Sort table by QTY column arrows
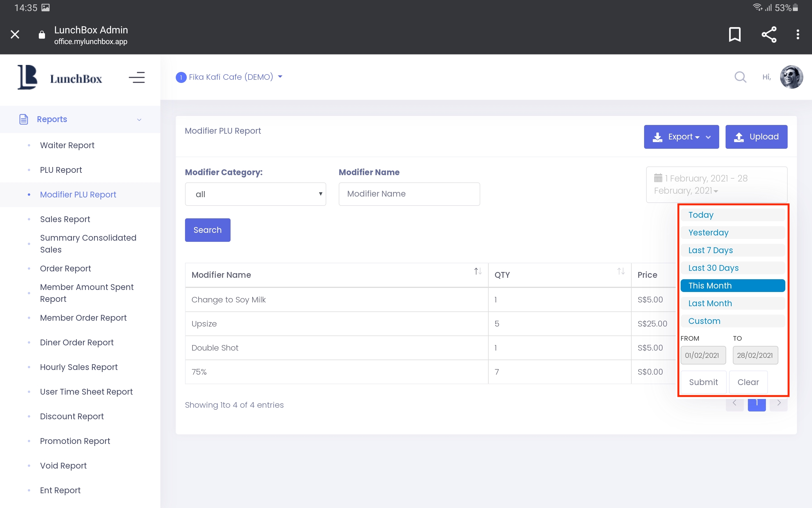Image resolution: width=812 pixels, height=508 pixels. point(621,271)
